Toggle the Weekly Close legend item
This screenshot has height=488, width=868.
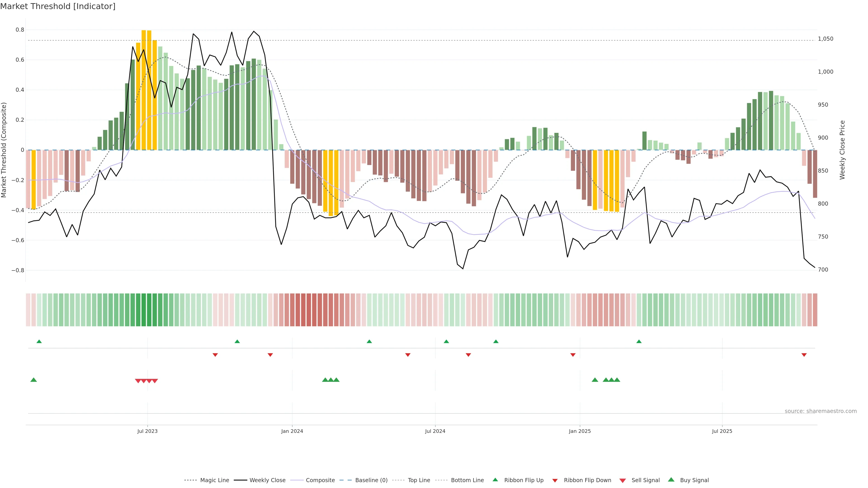267,480
